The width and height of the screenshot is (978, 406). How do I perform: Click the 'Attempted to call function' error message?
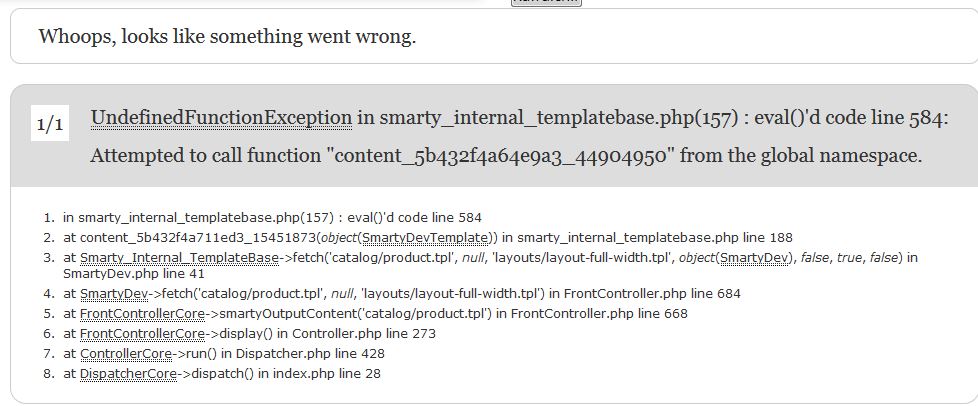tap(506, 155)
